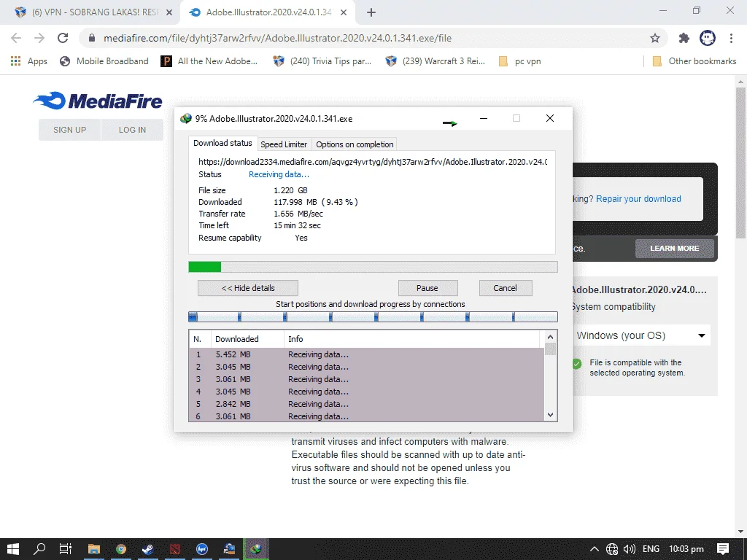Click the Info column header
Viewport: 747px width, 560px height.
(412, 339)
